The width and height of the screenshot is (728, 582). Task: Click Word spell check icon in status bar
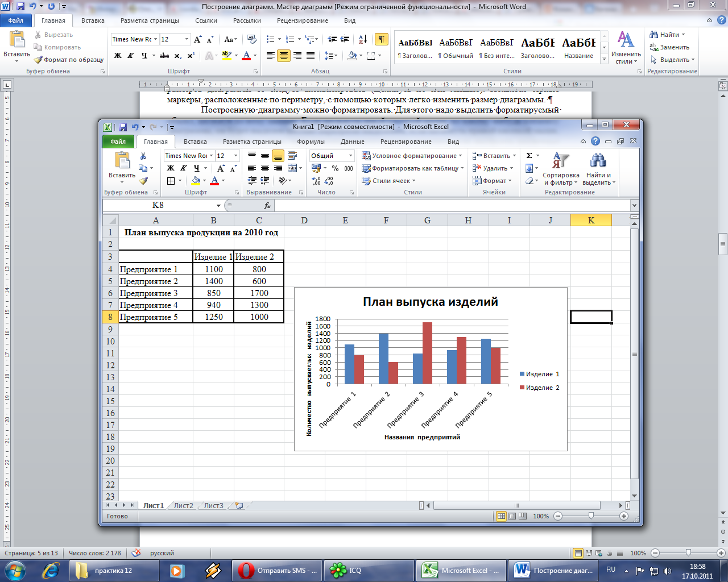coord(136,553)
